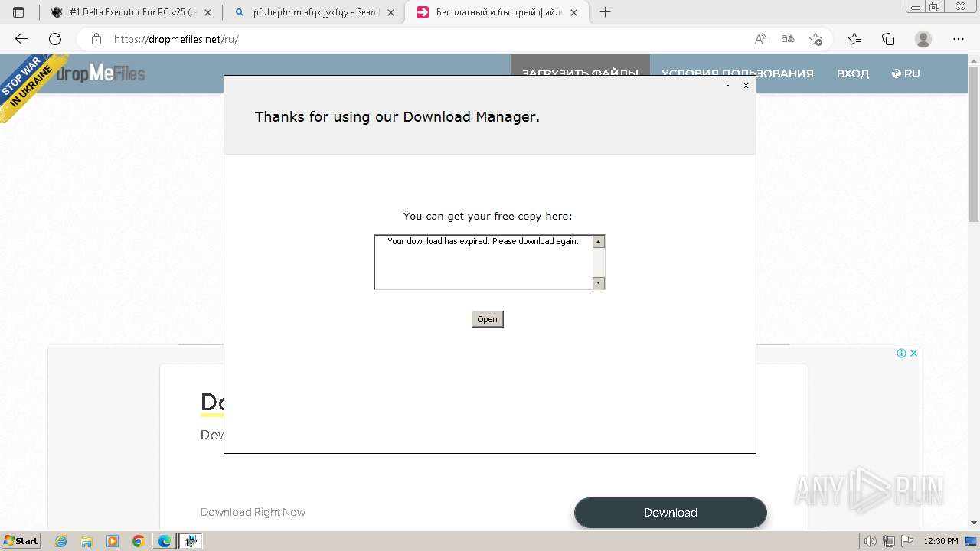Click the ВХОД login link
Image resolution: width=980 pixels, height=551 pixels.
pos(853,73)
